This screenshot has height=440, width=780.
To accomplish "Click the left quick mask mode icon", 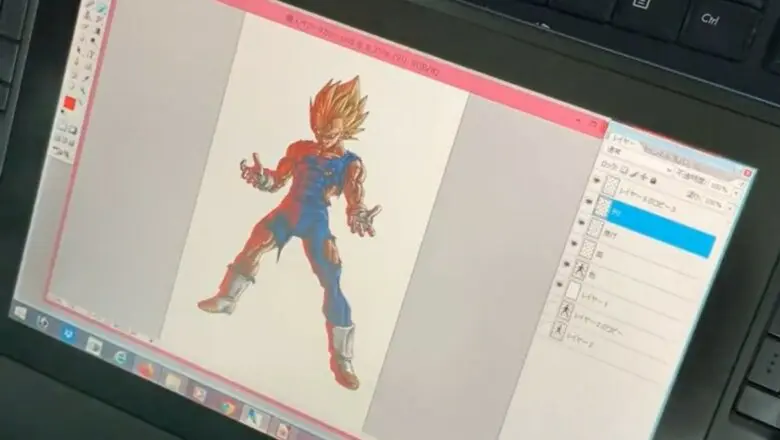I will [62, 127].
